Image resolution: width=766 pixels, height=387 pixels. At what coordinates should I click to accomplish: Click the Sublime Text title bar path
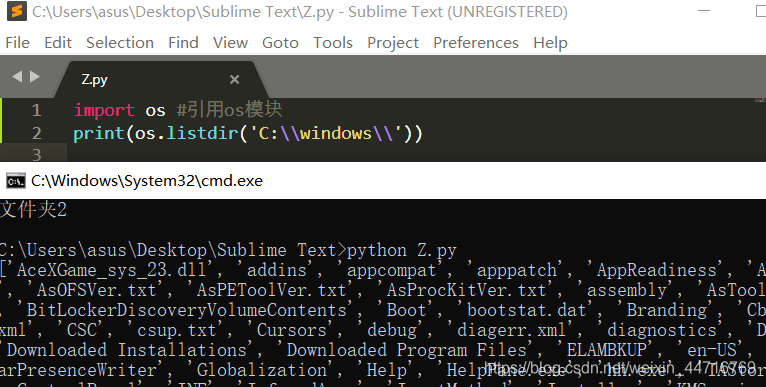tap(300, 12)
